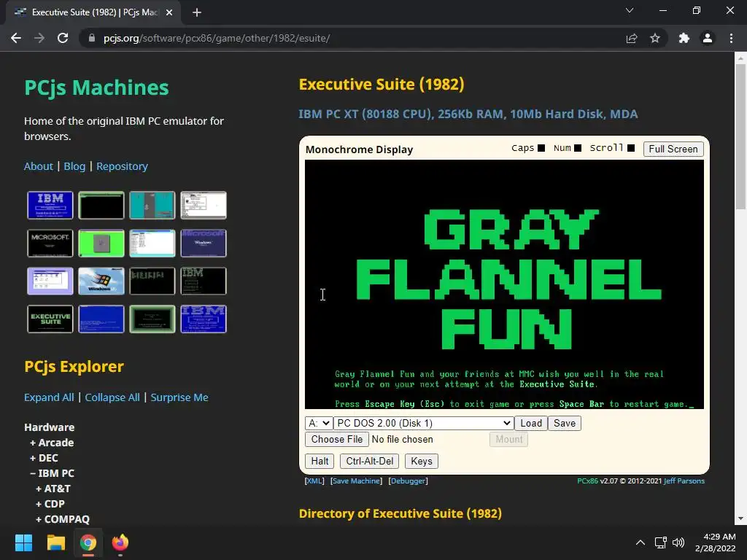
Task: Open the MICROSOFT thumbnail
Action: [x=50, y=244]
